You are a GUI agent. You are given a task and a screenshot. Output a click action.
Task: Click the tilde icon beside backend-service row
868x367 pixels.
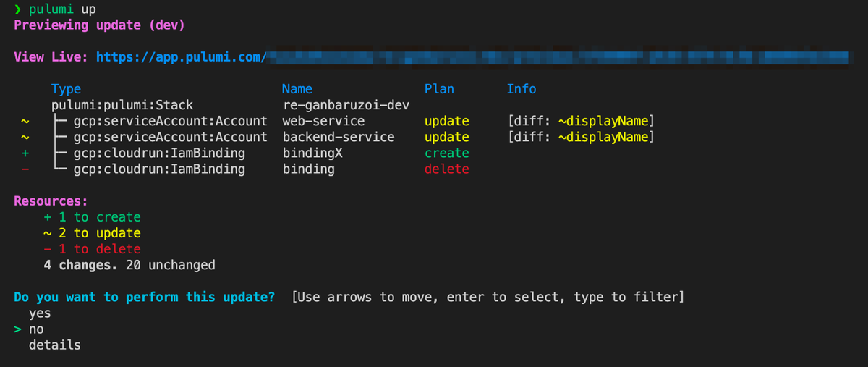click(25, 137)
